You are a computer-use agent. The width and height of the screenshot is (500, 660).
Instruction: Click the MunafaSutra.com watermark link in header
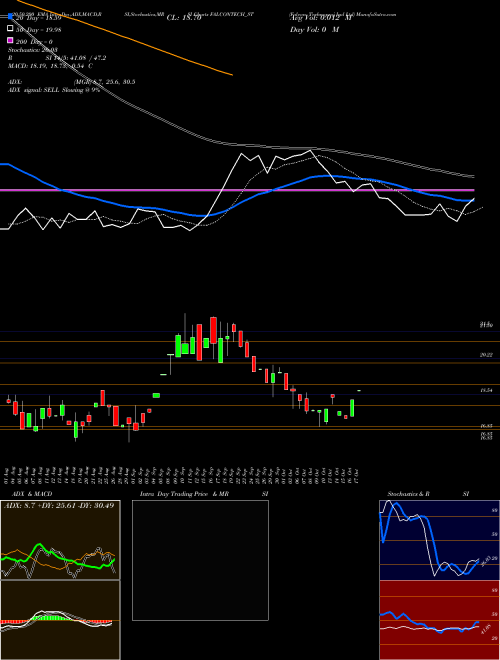377,14
